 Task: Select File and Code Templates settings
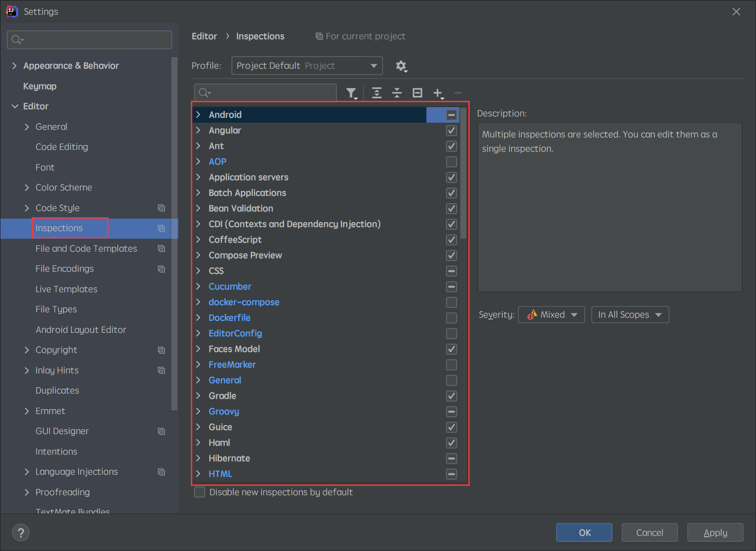(x=86, y=249)
